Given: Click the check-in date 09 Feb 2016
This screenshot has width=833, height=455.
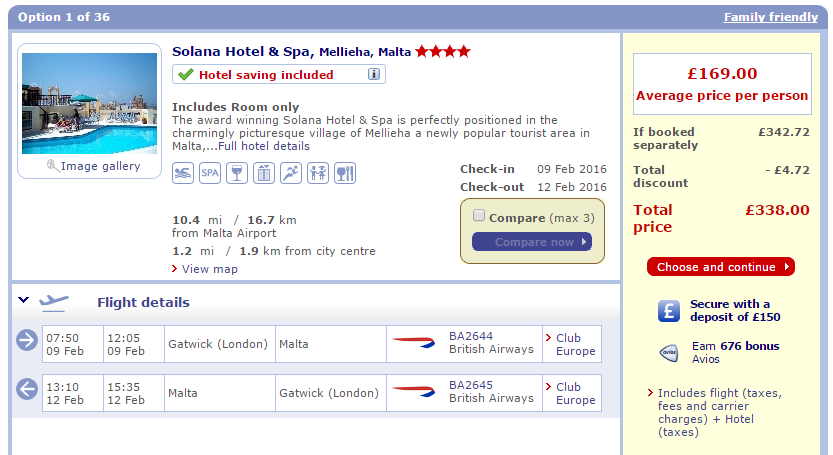Looking at the screenshot, I should point(572,169).
